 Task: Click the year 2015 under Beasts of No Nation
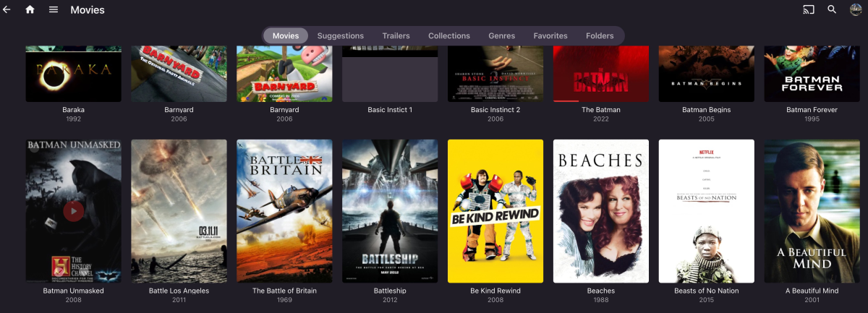(x=707, y=300)
